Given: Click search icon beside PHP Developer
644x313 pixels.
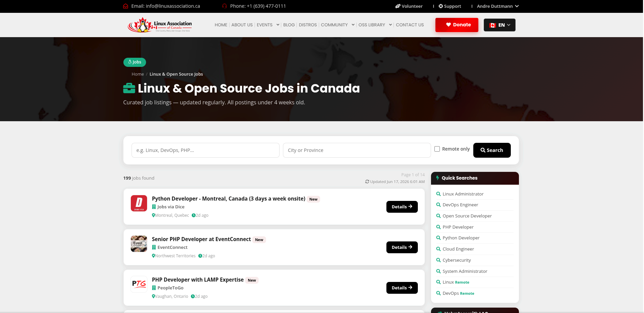Looking at the screenshot, I should coord(438,227).
